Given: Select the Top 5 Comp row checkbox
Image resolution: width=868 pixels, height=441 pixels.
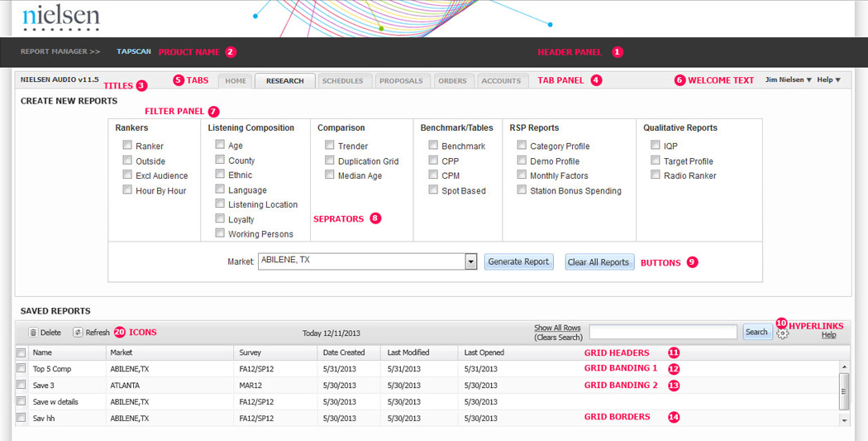Looking at the screenshot, I should (21, 368).
